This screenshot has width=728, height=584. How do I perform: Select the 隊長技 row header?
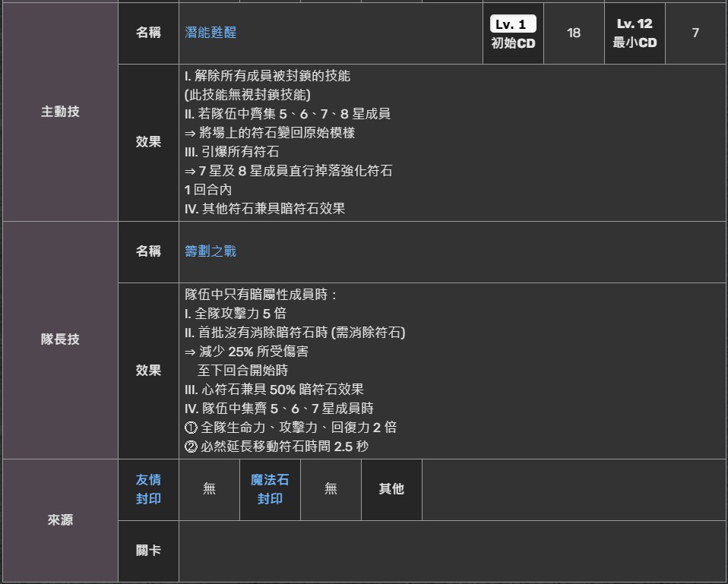pos(60,339)
